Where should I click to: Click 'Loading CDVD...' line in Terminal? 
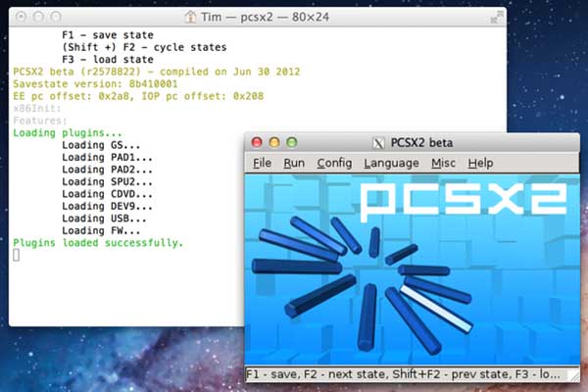pos(107,194)
